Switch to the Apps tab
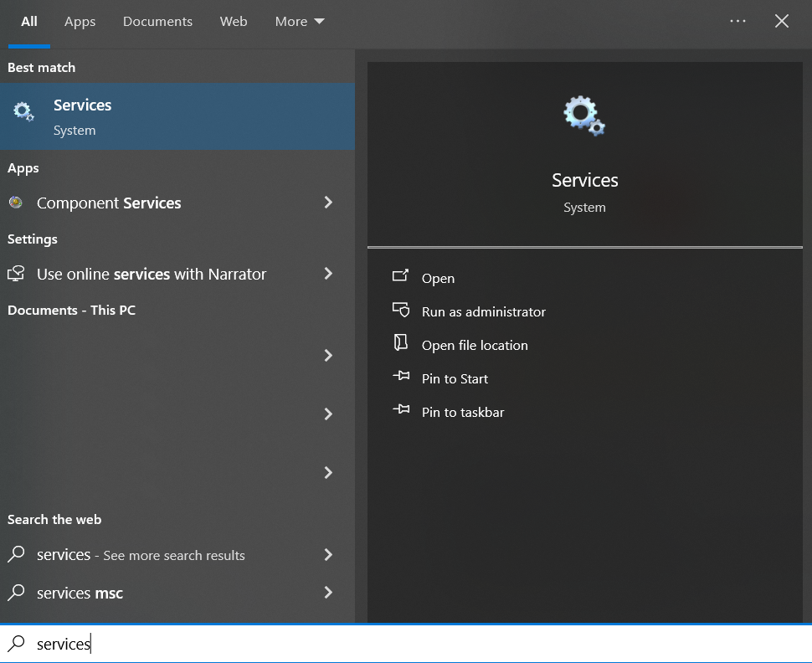 (x=80, y=21)
